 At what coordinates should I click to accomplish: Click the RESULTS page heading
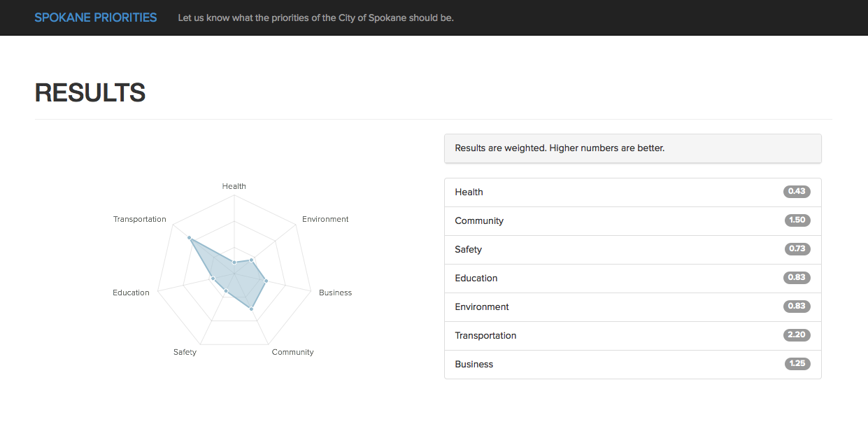pyautogui.click(x=90, y=93)
